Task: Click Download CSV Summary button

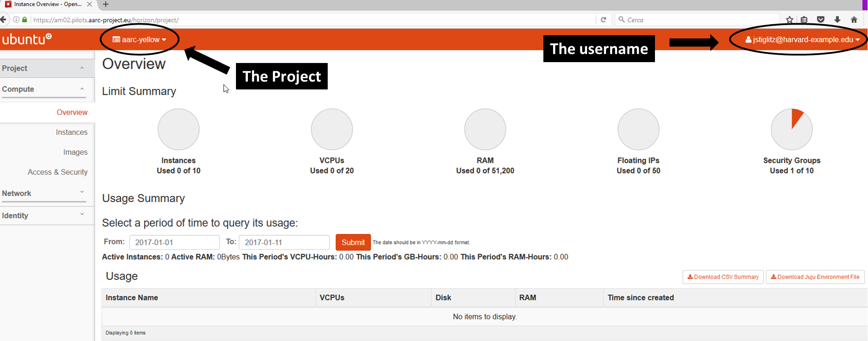Action: [723, 277]
